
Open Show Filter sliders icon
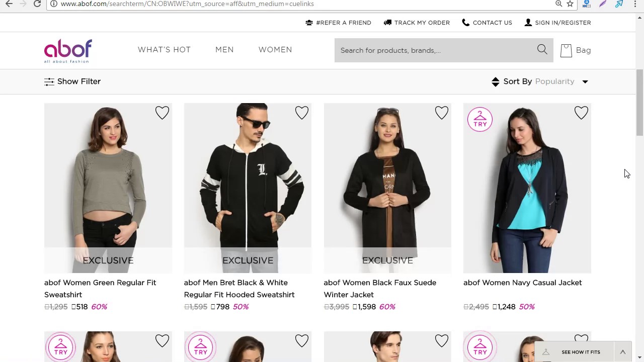click(x=49, y=81)
